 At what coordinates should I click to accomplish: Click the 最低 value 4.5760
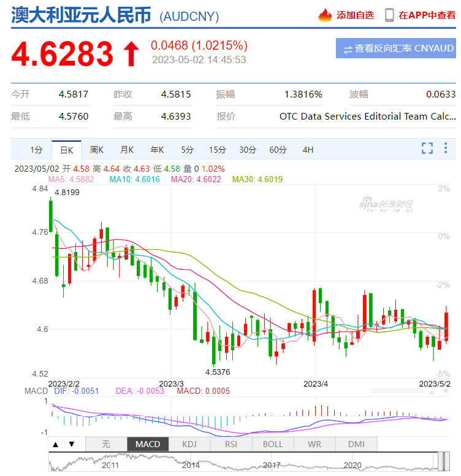point(74,117)
